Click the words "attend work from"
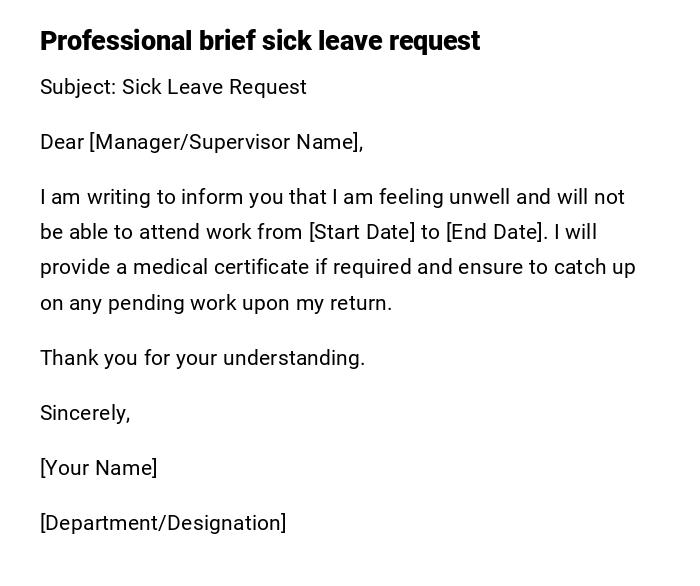Image resolution: width=700 pixels, height=586 pixels. click(220, 232)
